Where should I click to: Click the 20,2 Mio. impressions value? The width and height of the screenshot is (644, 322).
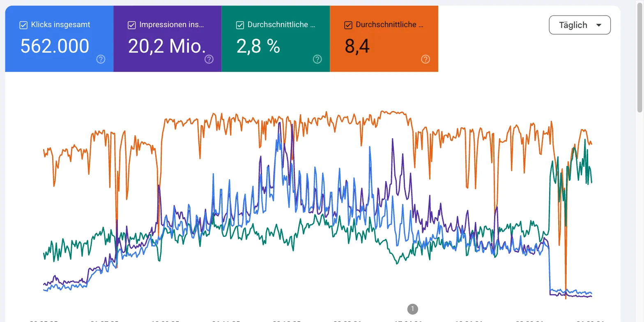point(167,46)
